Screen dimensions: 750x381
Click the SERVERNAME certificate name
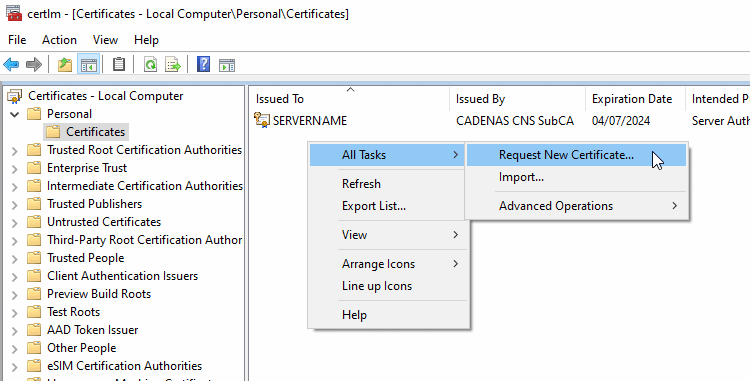[x=310, y=121]
